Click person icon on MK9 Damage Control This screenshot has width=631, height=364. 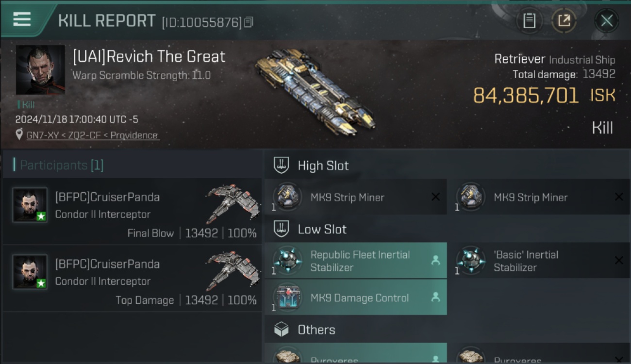pos(435,298)
